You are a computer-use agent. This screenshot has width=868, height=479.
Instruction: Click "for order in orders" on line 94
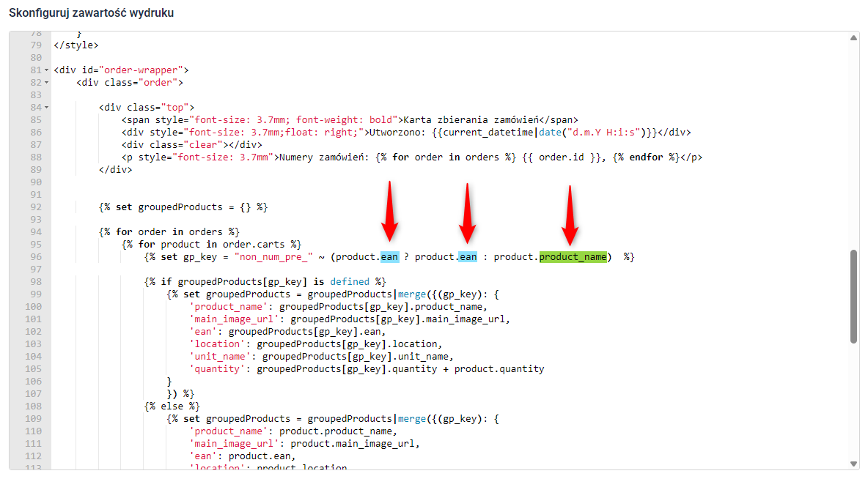click(169, 231)
